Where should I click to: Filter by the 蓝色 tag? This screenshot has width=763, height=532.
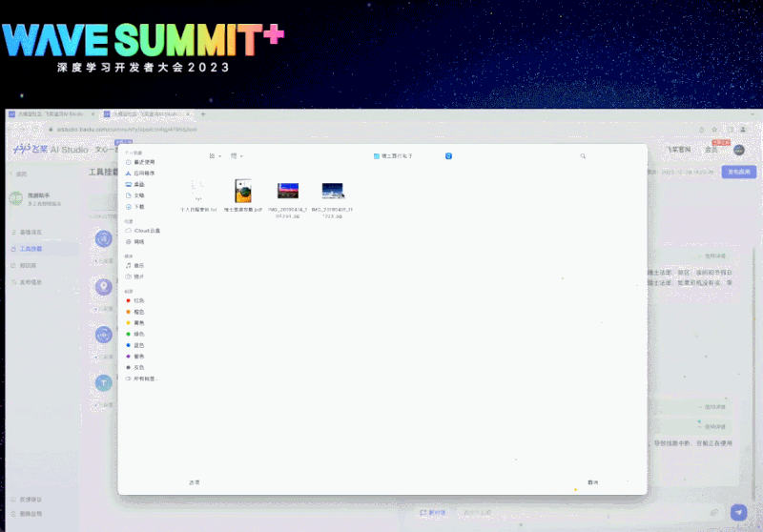coord(139,344)
